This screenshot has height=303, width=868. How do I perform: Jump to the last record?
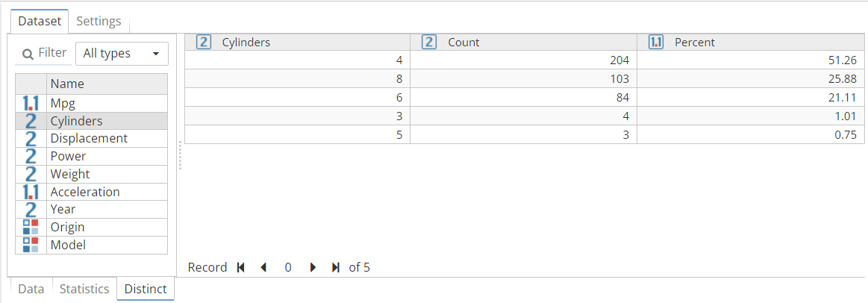coord(336,267)
